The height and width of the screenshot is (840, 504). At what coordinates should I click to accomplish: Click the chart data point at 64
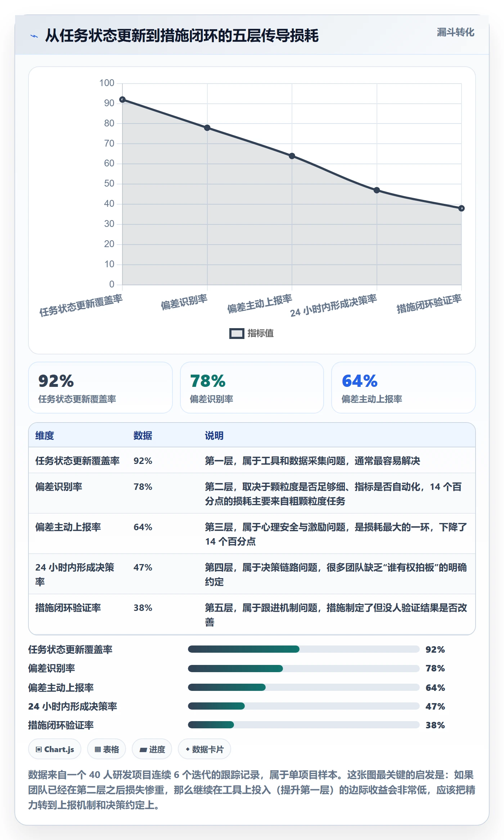click(292, 156)
